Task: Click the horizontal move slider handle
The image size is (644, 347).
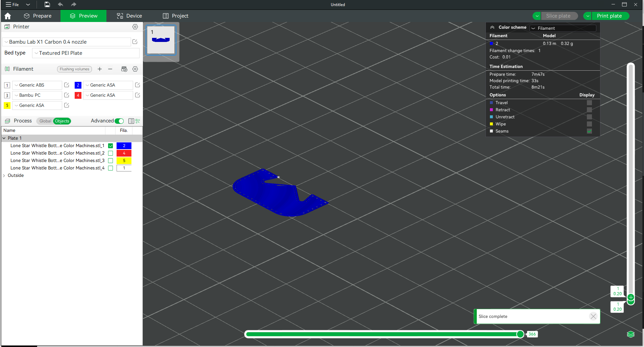Action: [520, 334]
